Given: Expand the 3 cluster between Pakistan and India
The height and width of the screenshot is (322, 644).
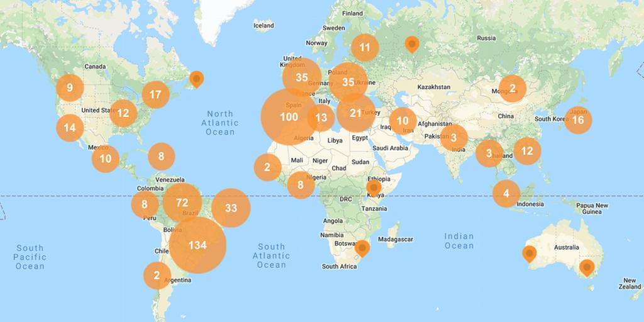Looking at the screenshot, I should pyautogui.click(x=454, y=138).
